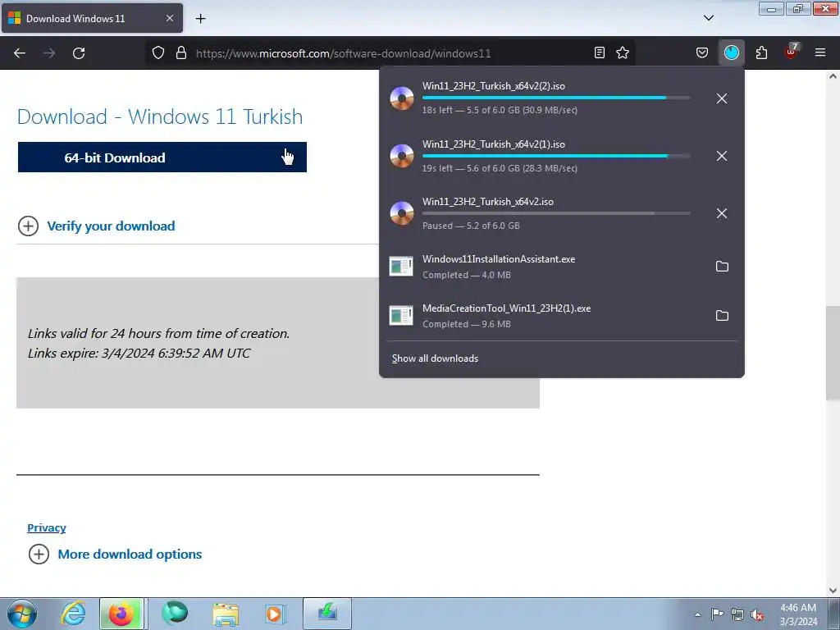
Task: Reload the current page
Action: coord(79,53)
